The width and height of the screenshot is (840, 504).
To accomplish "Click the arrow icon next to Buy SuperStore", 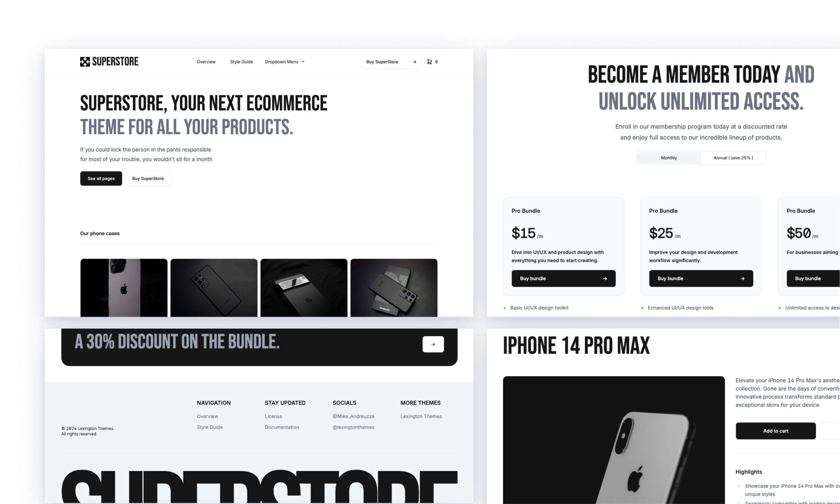I will pyautogui.click(x=414, y=62).
